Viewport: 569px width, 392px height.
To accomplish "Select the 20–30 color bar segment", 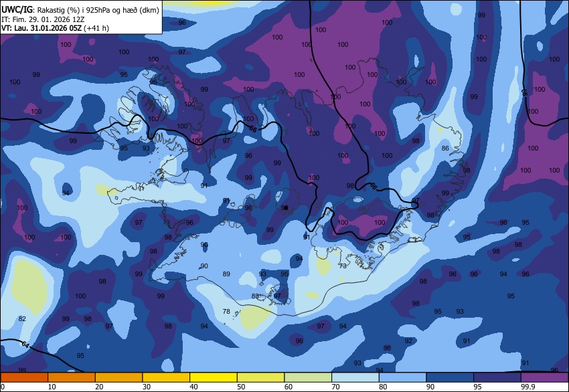I will pyautogui.click(x=118, y=377).
